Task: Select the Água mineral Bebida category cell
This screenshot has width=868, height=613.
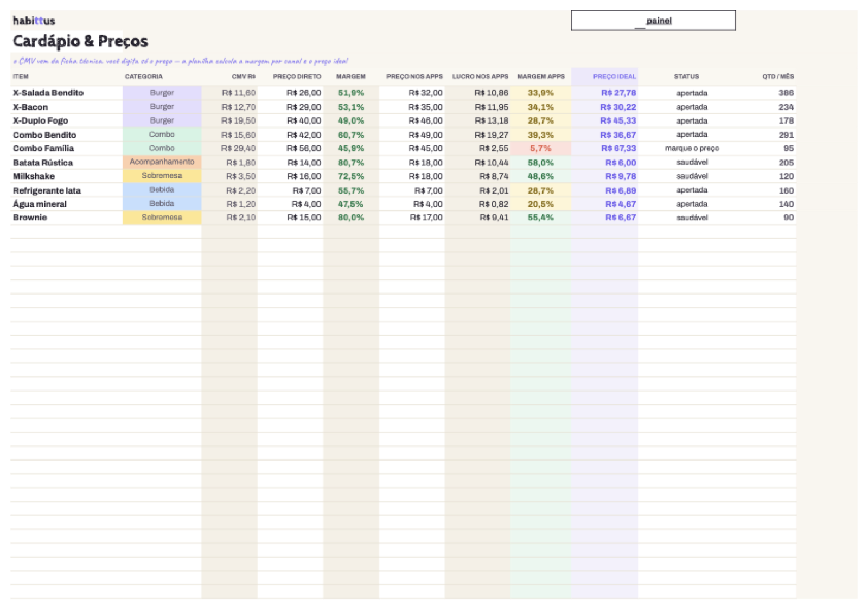Action: 162,203
